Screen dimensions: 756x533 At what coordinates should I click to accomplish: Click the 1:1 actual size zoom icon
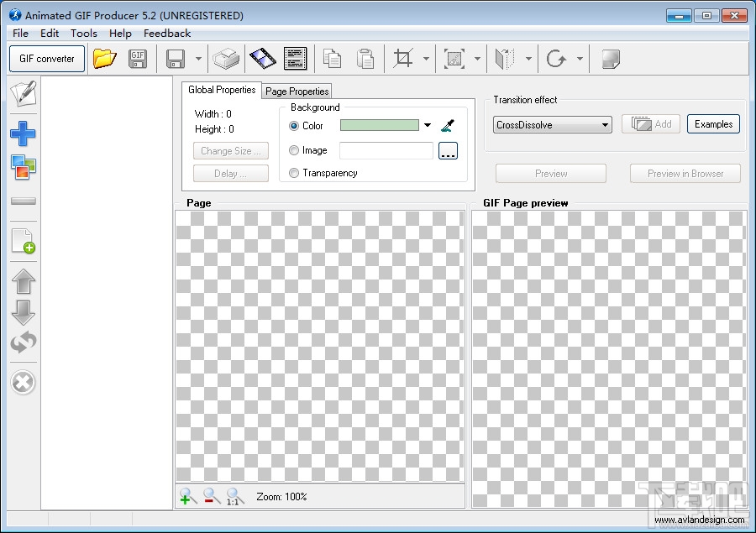235,496
